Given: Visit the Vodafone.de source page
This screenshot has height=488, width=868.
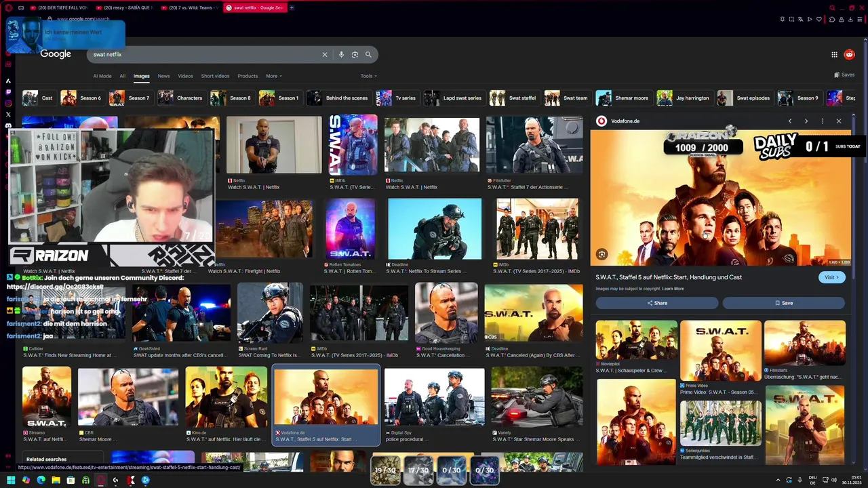Looking at the screenshot, I should [x=831, y=277].
